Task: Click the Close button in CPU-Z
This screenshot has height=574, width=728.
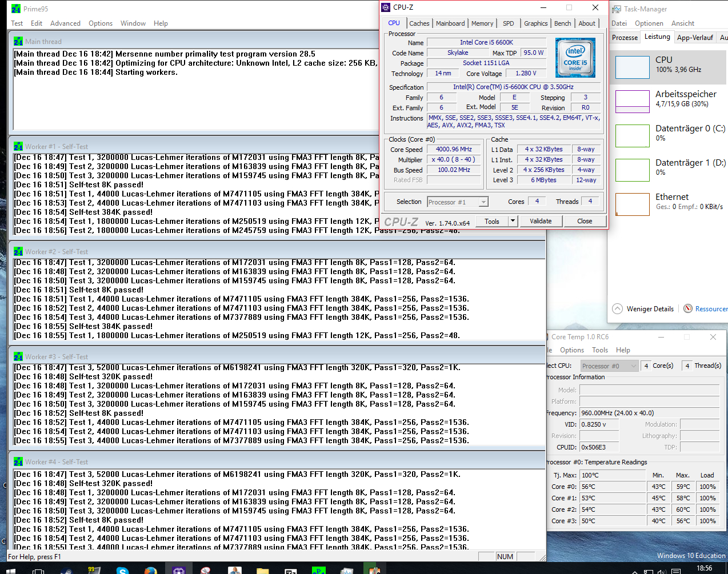Action: (x=585, y=221)
